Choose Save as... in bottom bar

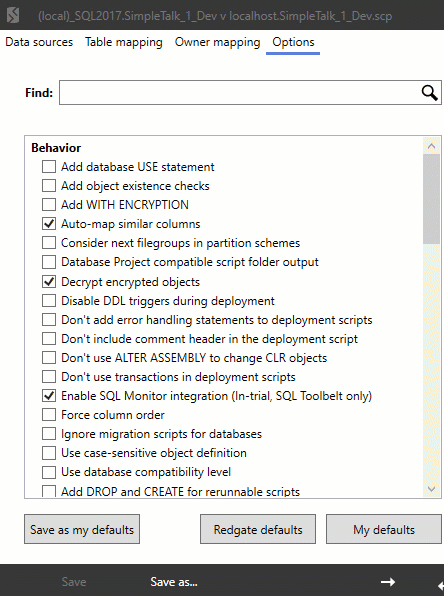coord(174,582)
